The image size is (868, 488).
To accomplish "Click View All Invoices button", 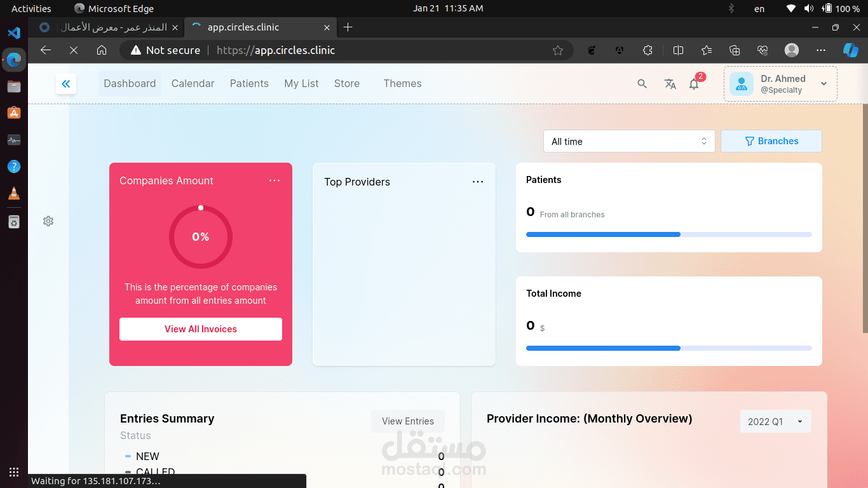I will coord(201,329).
